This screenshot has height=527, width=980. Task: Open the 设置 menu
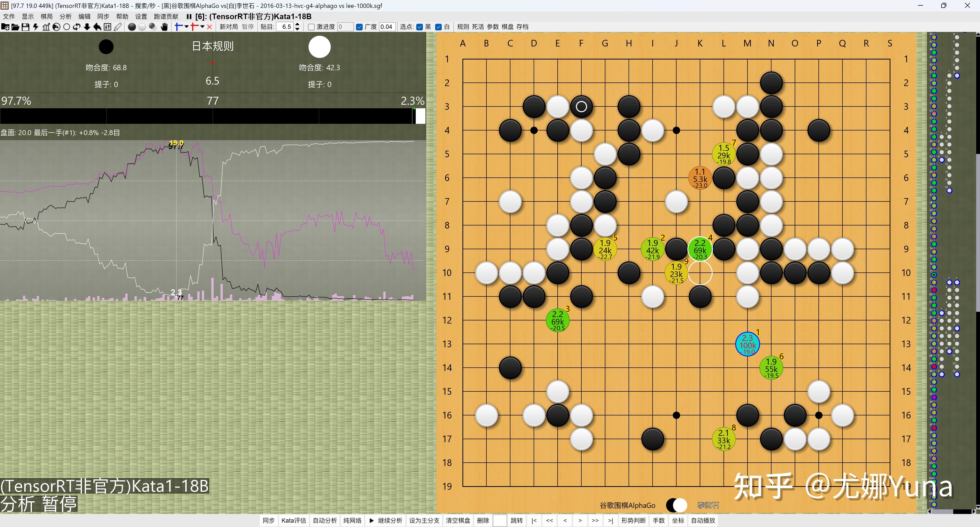pos(141,16)
